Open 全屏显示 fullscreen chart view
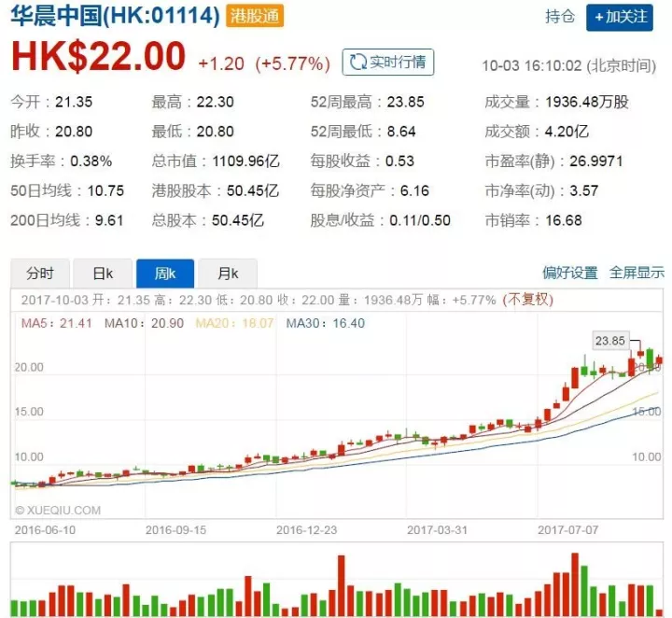 tap(637, 273)
